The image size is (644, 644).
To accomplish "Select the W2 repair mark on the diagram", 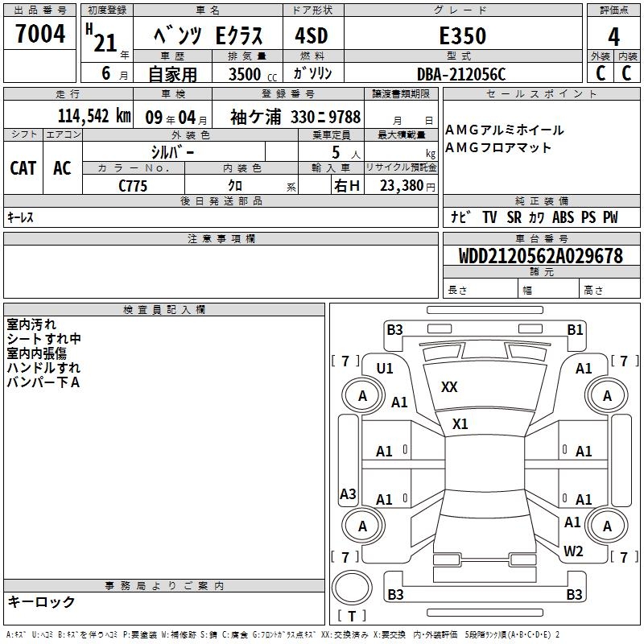I will (573, 551).
